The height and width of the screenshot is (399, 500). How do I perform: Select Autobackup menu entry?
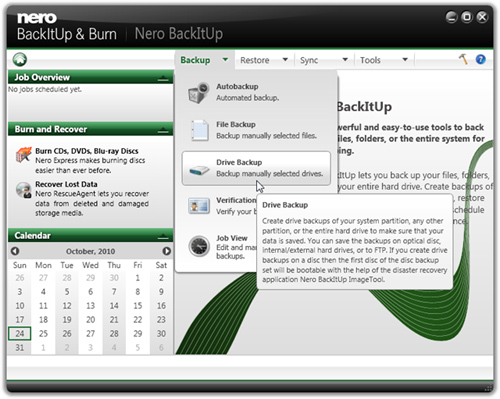click(x=256, y=92)
